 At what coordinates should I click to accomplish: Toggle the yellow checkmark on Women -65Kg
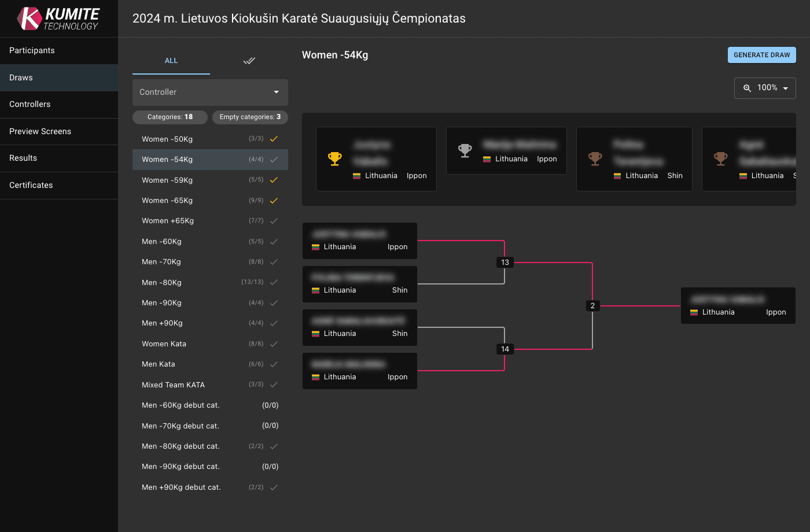click(x=273, y=200)
